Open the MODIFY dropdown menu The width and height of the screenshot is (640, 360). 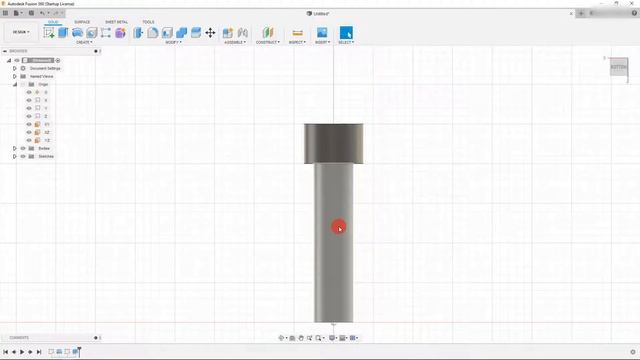pos(173,42)
